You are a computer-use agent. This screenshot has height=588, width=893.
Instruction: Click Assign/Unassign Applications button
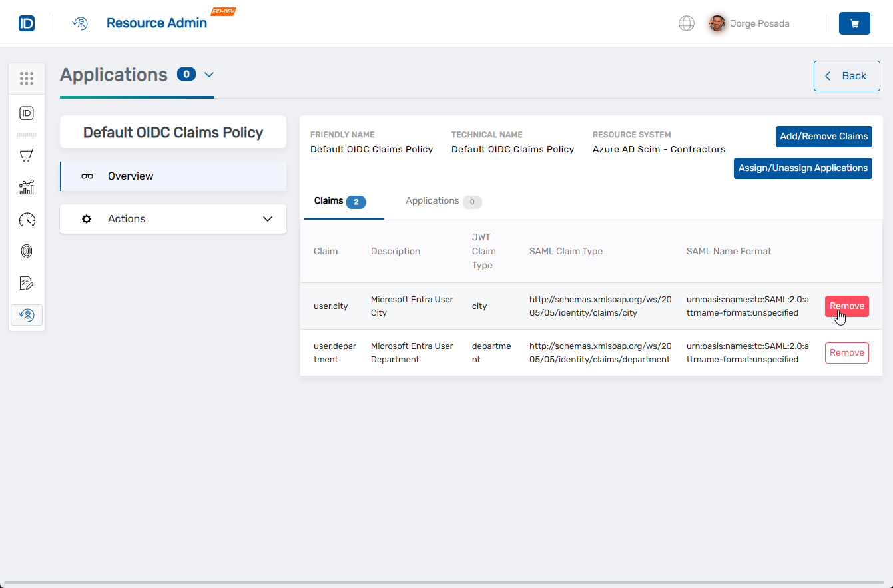[802, 168]
